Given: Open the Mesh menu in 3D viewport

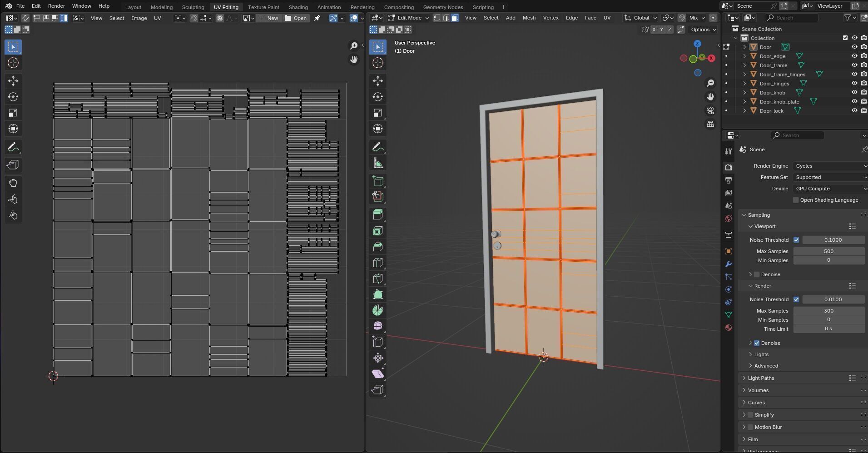Looking at the screenshot, I should 529,18.
